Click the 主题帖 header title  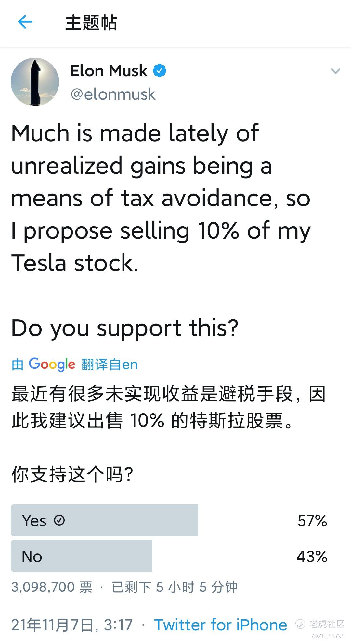91,23
